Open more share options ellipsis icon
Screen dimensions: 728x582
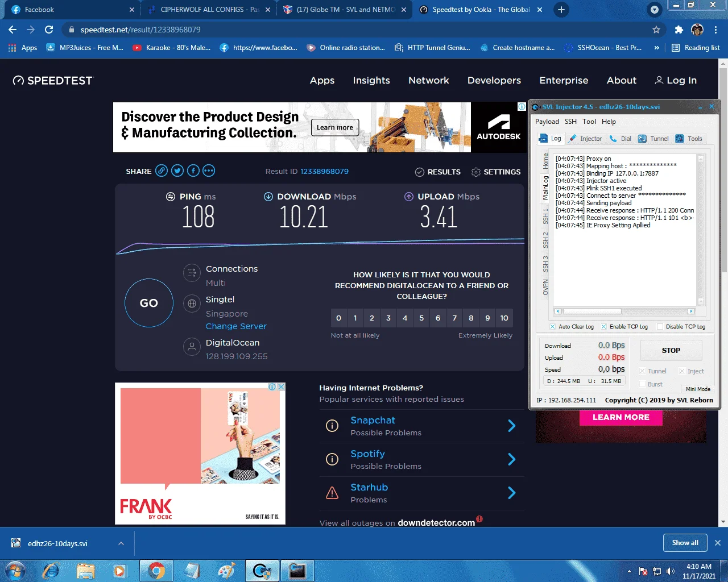click(209, 171)
